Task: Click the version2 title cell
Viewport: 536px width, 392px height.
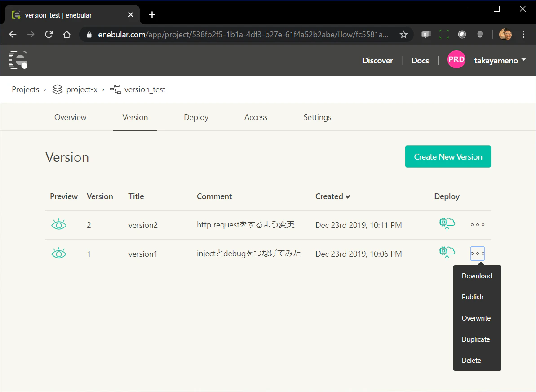Action: (x=143, y=225)
